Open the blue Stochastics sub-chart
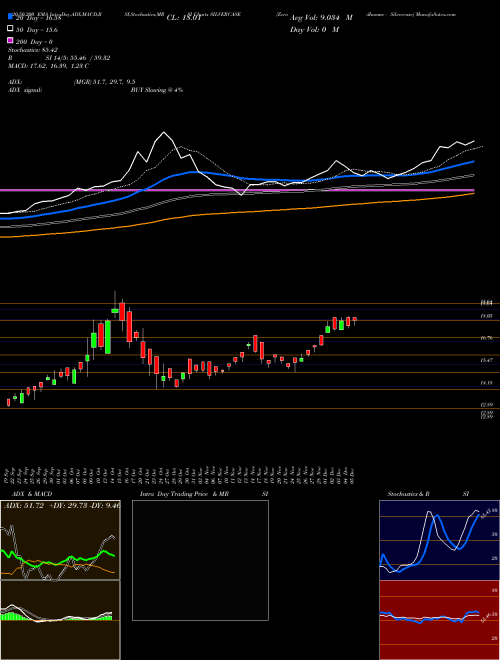The image size is (500, 660). (439, 540)
